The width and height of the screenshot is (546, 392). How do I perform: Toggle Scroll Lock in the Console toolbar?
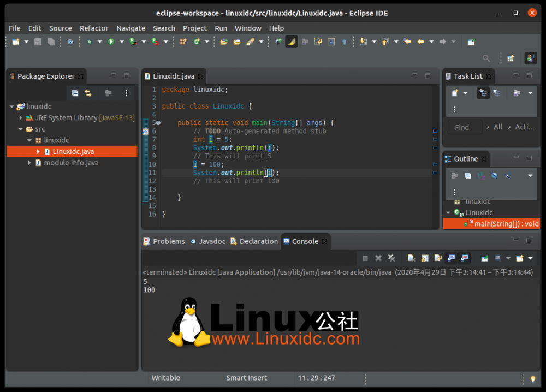point(424,258)
